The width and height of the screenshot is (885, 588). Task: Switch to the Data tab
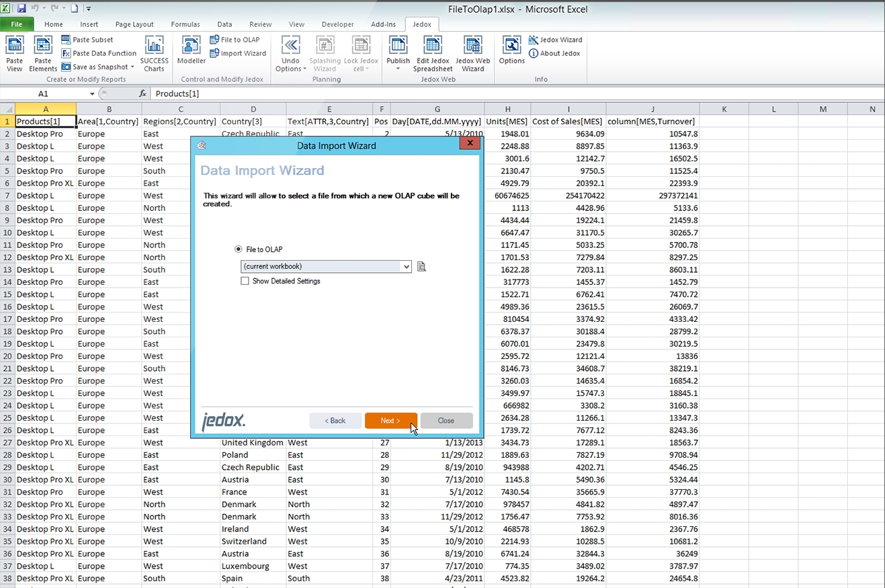click(x=224, y=24)
